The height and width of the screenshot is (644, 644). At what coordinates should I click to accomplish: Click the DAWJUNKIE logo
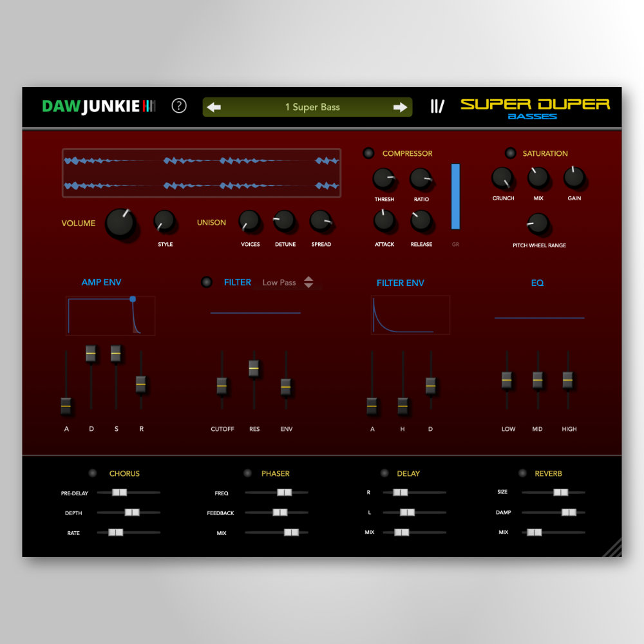[x=99, y=106]
